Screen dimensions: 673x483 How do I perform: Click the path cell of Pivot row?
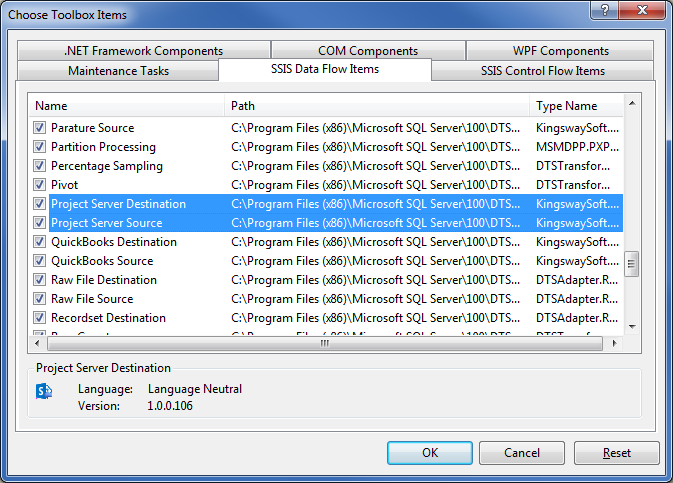[376, 185]
